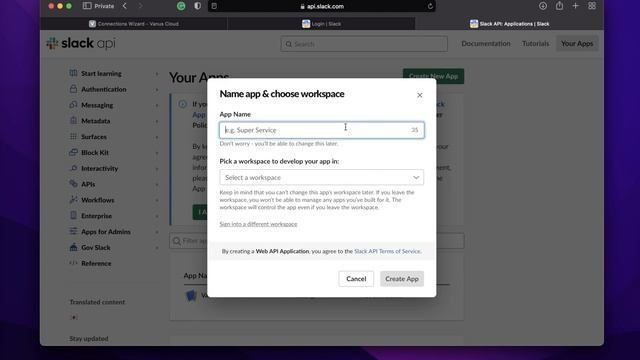This screenshot has width=640, height=360.
Task: Expand the Interactivity section arrow
Action: [x=157, y=169]
